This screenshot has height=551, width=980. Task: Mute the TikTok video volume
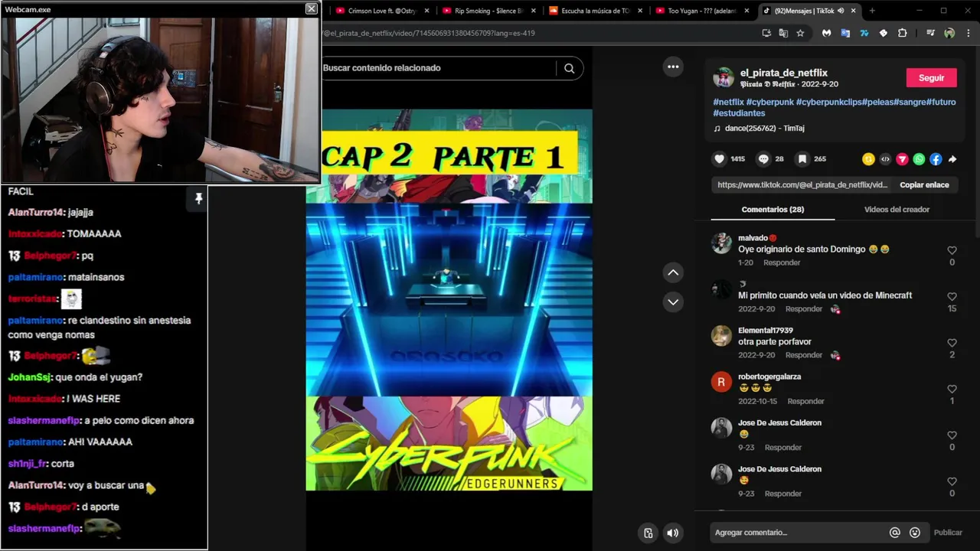(672, 533)
